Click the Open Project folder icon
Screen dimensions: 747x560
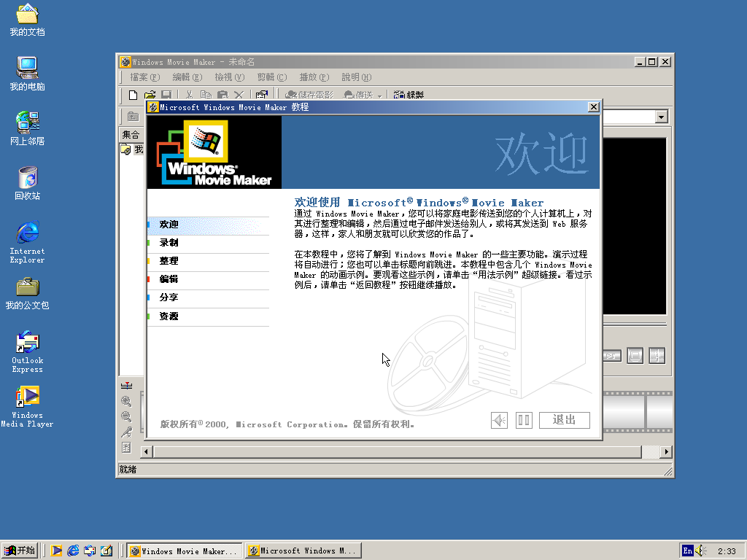(150, 94)
